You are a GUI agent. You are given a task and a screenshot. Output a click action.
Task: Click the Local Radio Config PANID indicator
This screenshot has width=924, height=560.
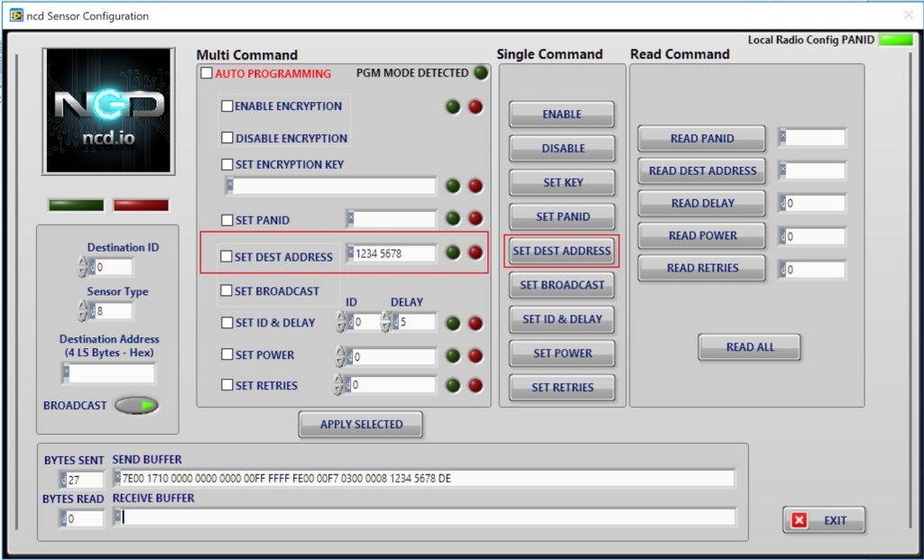click(x=896, y=40)
